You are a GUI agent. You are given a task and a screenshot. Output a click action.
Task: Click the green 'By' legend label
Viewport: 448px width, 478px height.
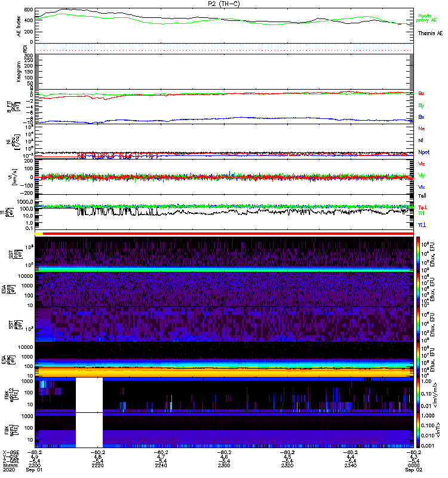click(421, 106)
